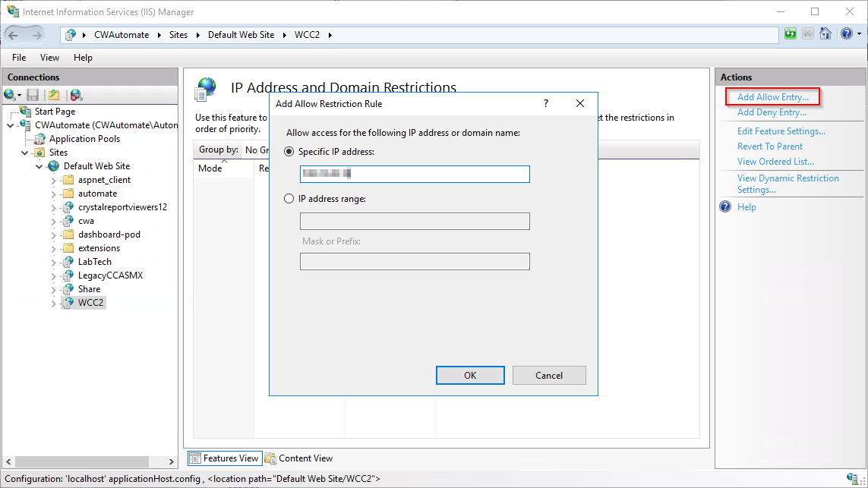Click the save icon in Connections toolbar
The image size is (868, 488).
click(33, 95)
